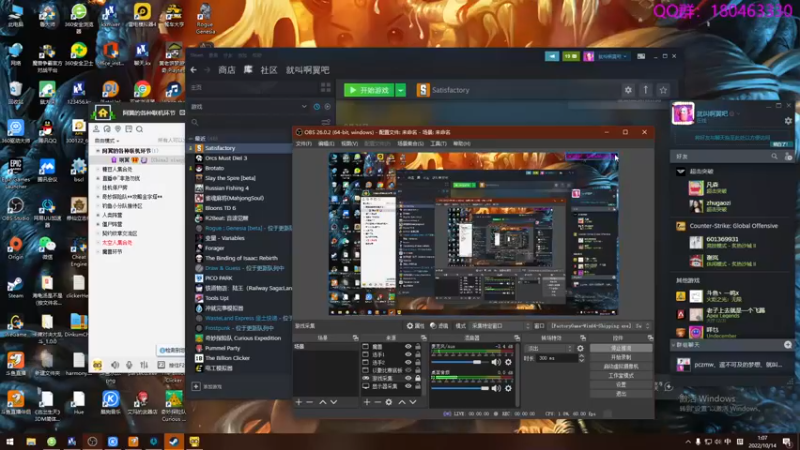Search friends with Steam magnifier icon
Image resolution: width=800 pixels, height=450 pixels.
pos(774,157)
